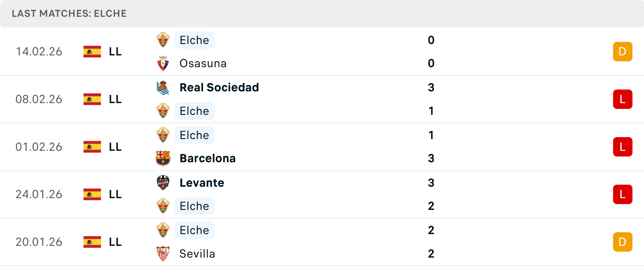Open the Real Sociedad team link
Image resolution: width=644 pixels, height=266 pixels.
pyautogui.click(x=219, y=88)
